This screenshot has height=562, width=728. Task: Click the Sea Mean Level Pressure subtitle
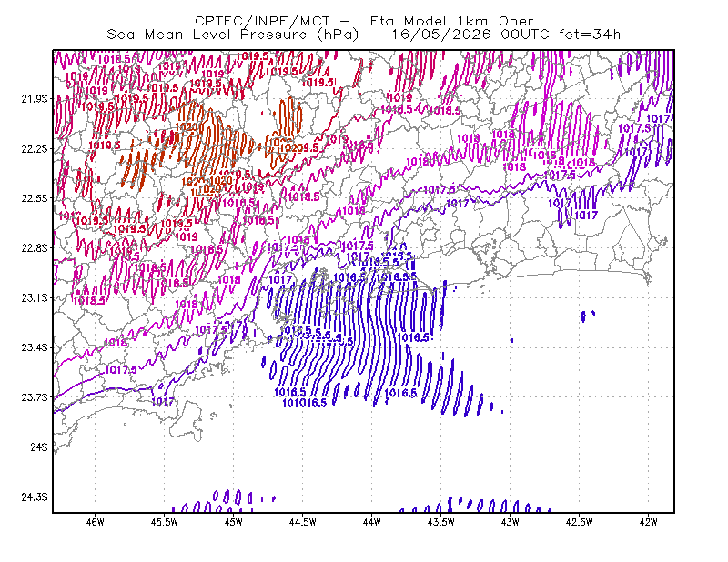click(363, 35)
